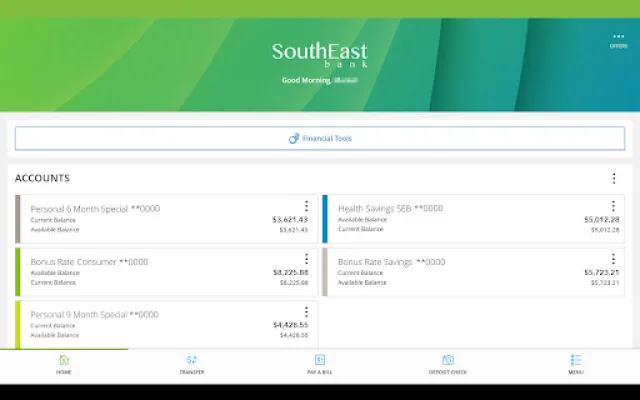Expand options for Health Savings SEB

point(614,206)
